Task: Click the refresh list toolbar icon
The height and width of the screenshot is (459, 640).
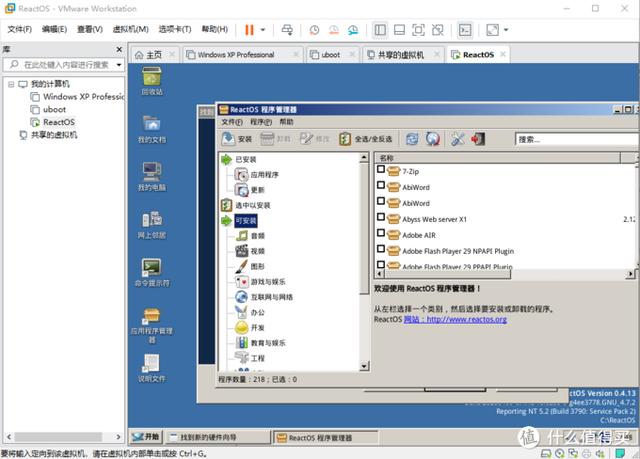Action: [412, 139]
